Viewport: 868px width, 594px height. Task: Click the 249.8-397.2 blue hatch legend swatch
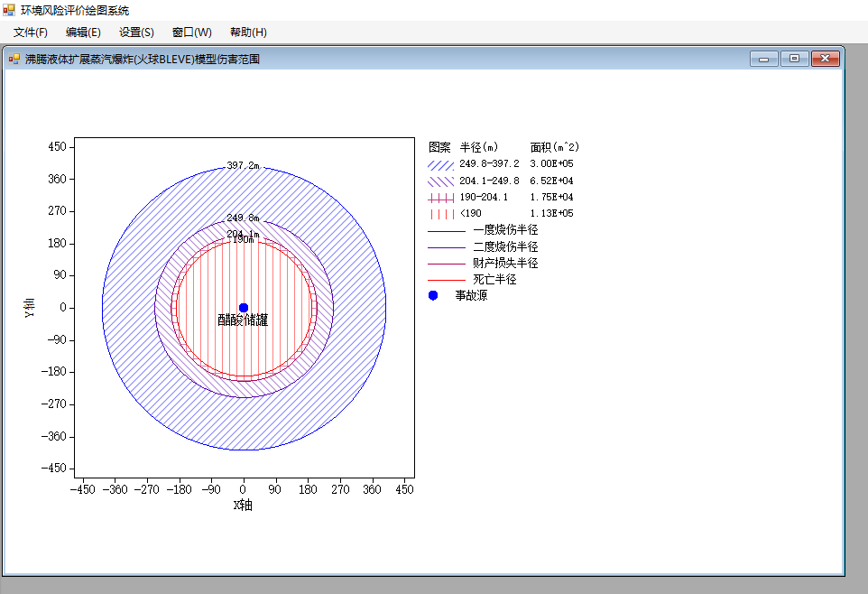(x=440, y=165)
